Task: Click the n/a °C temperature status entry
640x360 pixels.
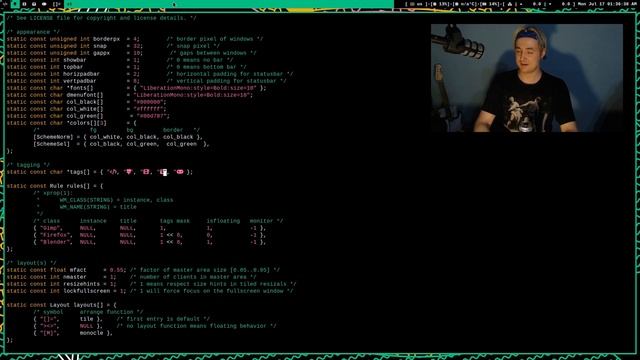Action: pos(465,4)
